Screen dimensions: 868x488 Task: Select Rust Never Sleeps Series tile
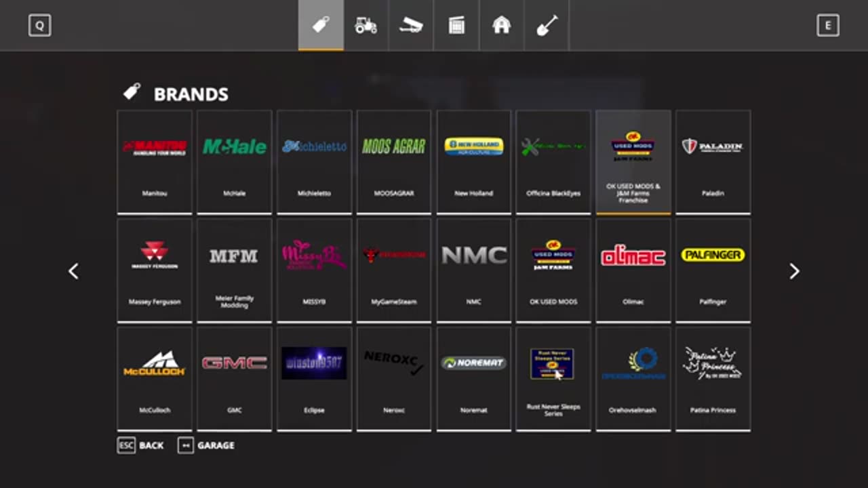point(553,379)
